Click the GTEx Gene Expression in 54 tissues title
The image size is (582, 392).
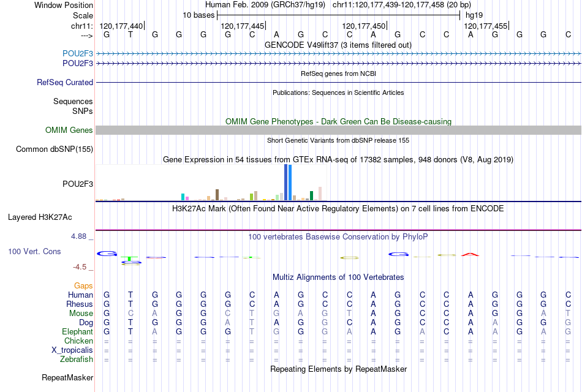(x=338, y=160)
